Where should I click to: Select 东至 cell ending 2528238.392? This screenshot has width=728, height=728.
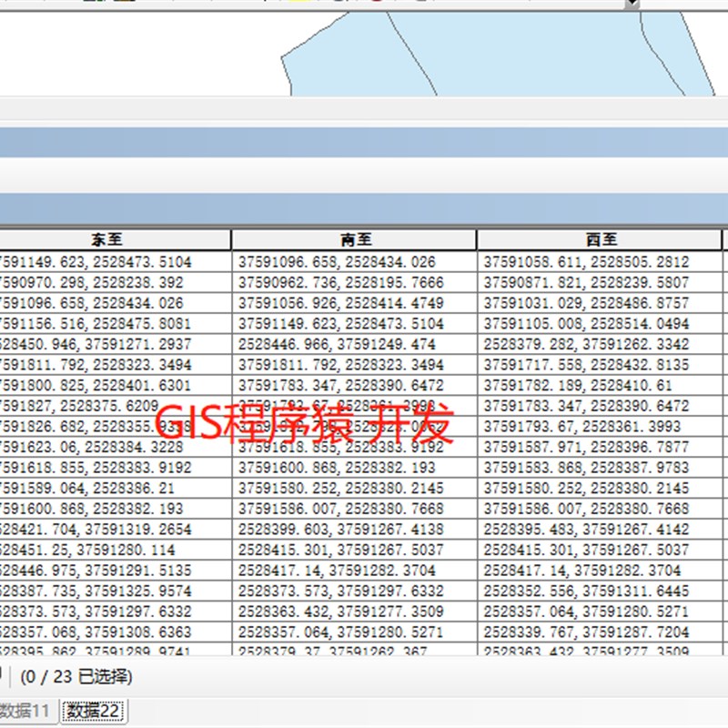click(x=116, y=282)
